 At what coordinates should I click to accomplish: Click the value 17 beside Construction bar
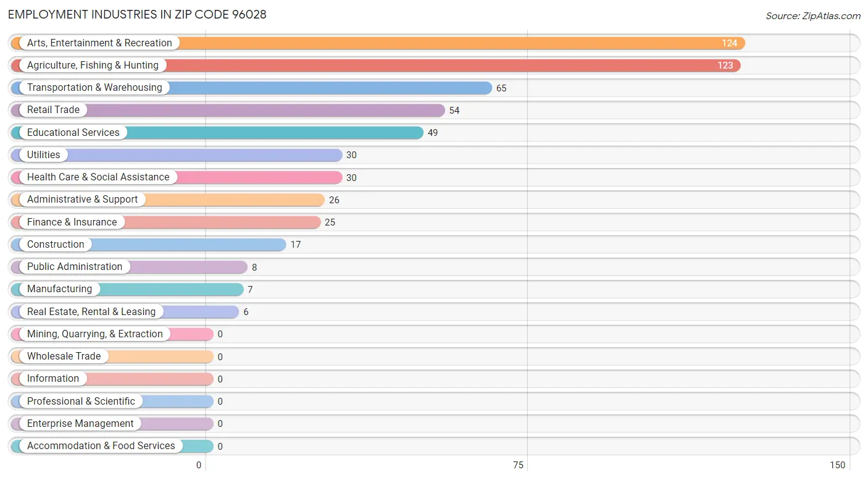pos(296,245)
